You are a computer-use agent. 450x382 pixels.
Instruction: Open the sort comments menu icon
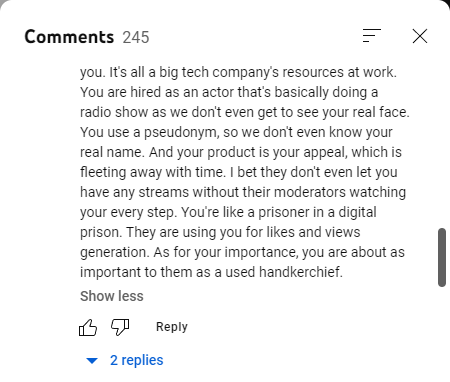[372, 36]
